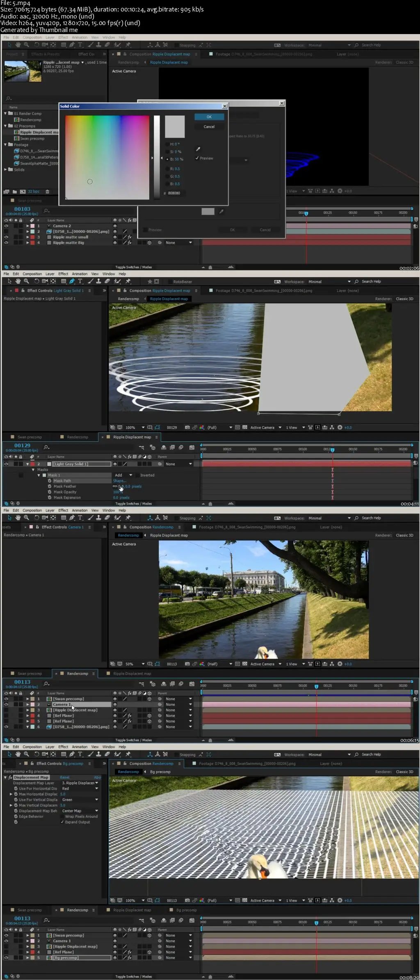Toggle the Mask Feather stopwatch
This screenshot has width=420, height=980.
coord(50,486)
